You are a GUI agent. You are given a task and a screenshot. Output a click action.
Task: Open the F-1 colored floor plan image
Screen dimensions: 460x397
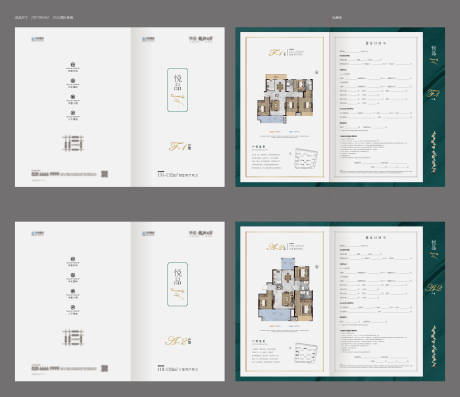point(285,99)
